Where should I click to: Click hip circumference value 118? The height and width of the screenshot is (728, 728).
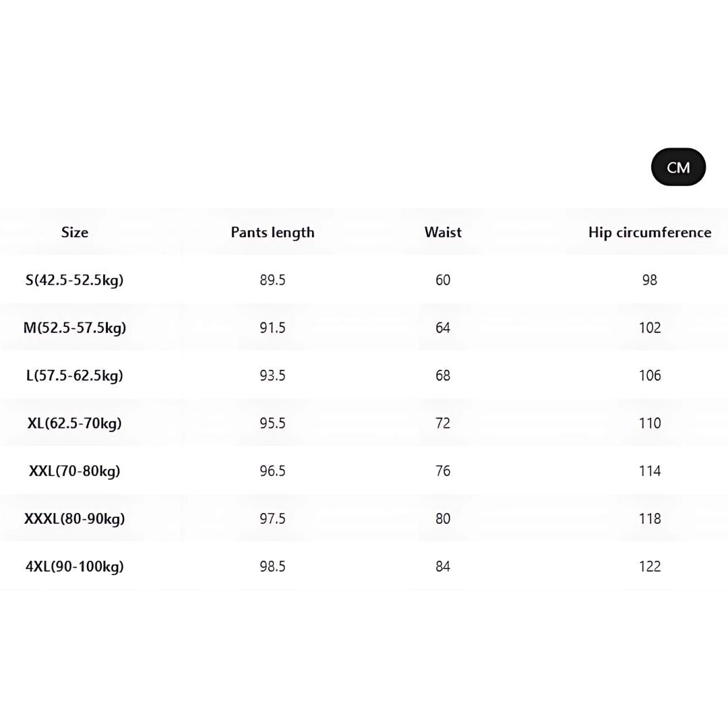coord(650,519)
